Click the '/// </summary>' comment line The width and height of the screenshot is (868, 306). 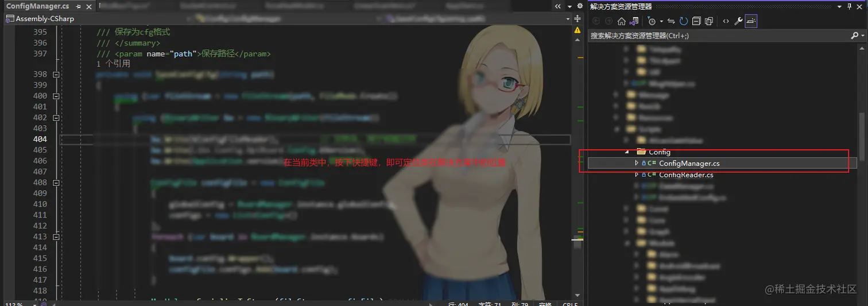129,42
